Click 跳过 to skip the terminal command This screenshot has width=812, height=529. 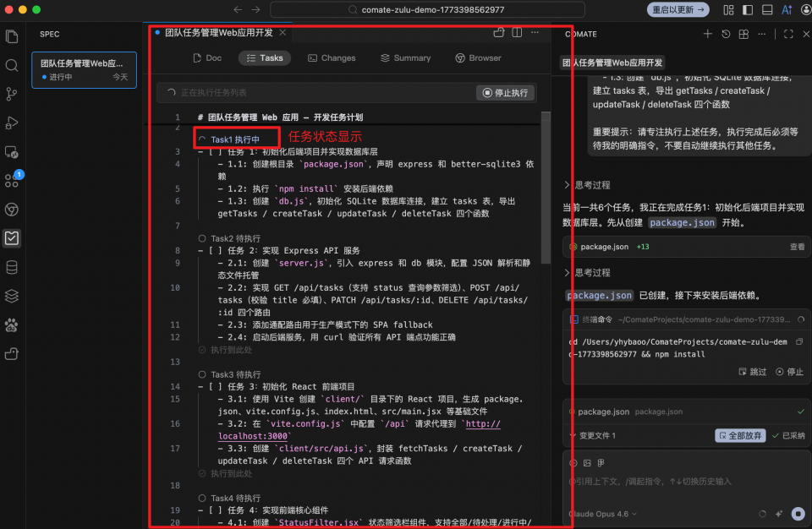753,372
